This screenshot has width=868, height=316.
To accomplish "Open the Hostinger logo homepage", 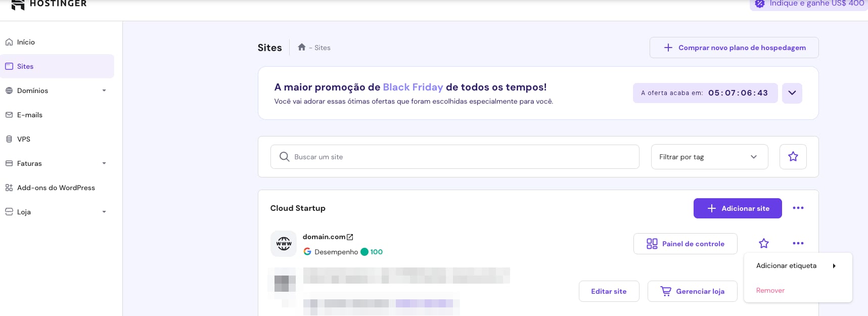I will (x=49, y=4).
